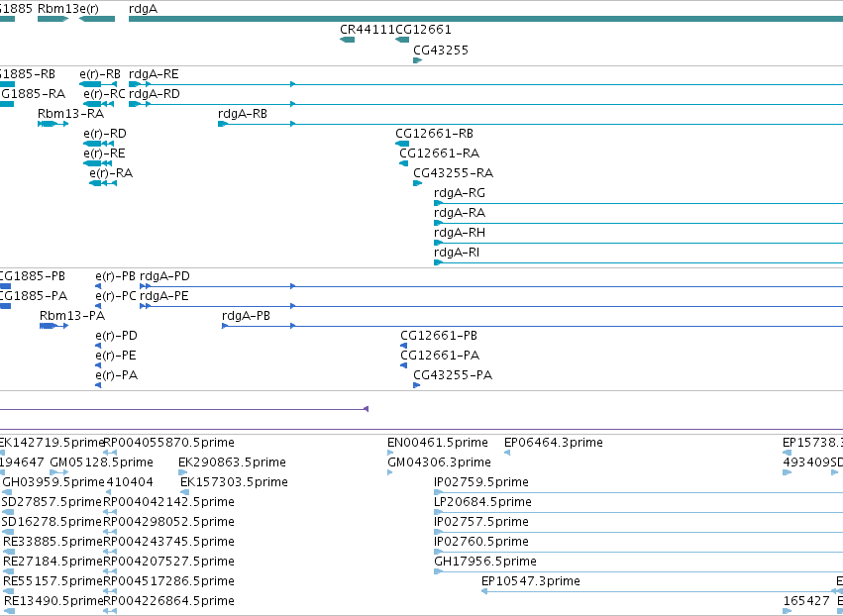The width and height of the screenshot is (843, 616).
Task: Click the teal CR44111 gene glyph
Action: 348,40
